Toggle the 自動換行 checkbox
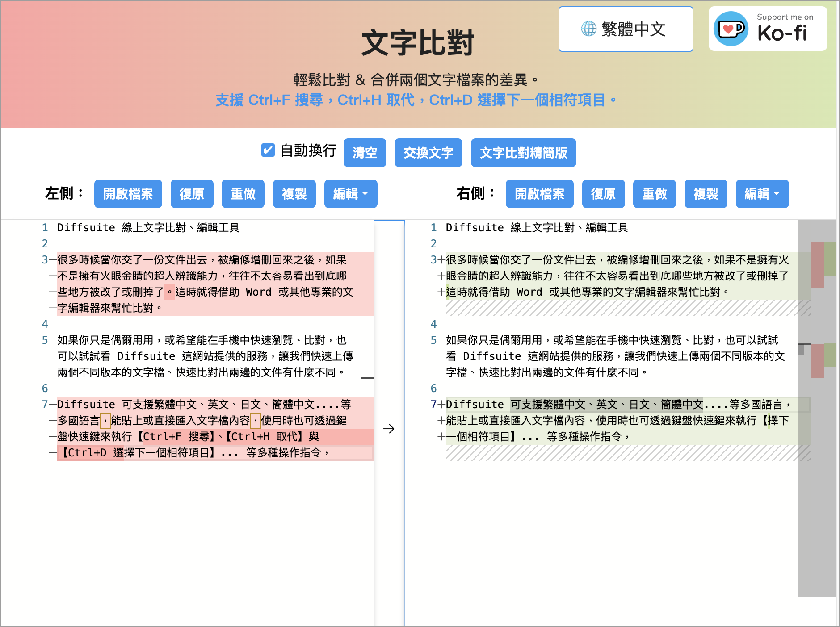Image resolution: width=840 pixels, height=627 pixels. [268, 150]
